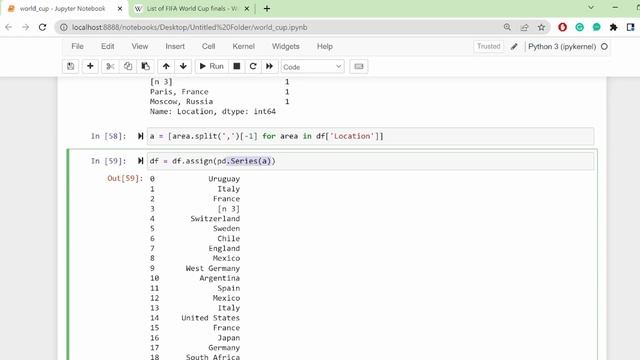Open the Edit menu
Image resolution: width=640 pixels, height=360 pixels.
108,47
